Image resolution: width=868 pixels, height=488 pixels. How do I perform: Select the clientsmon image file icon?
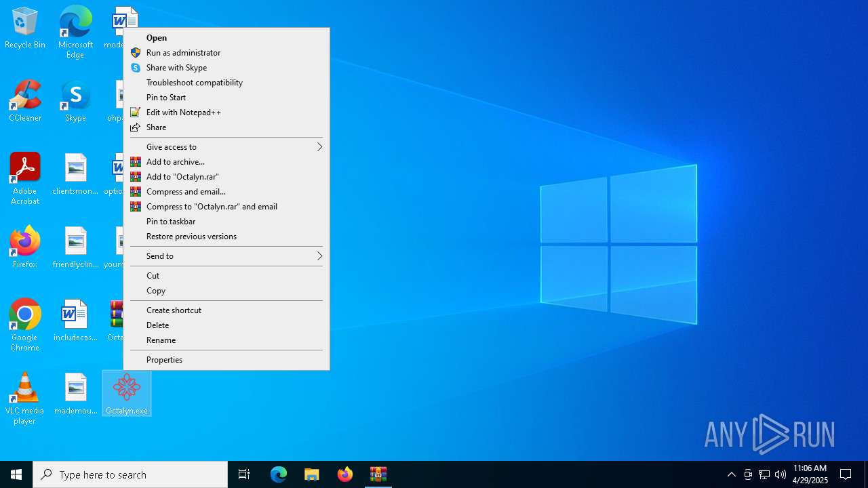click(x=75, y=174)
